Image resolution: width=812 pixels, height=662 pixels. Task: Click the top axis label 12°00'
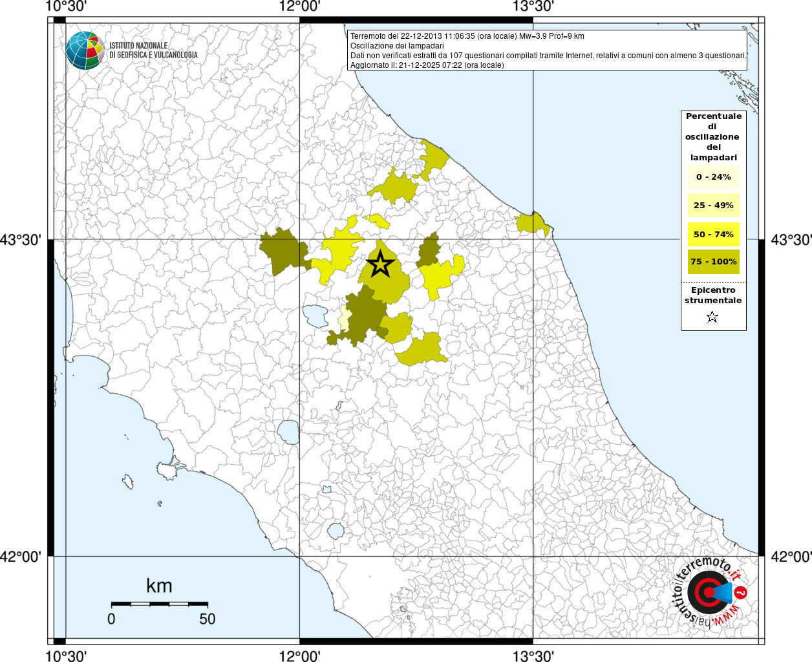299,6
